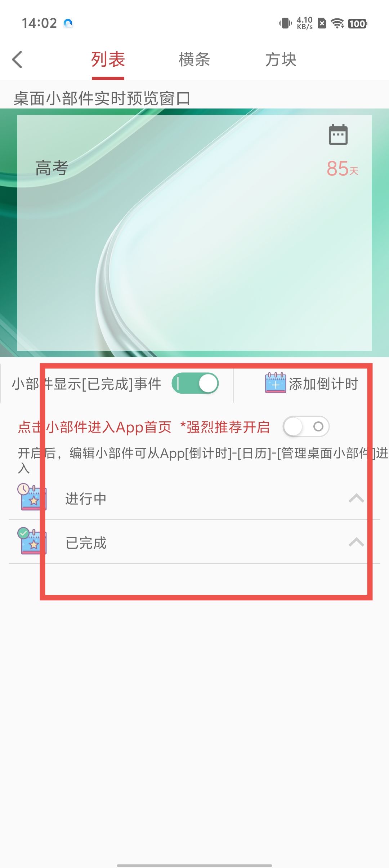Collapse the 进行中 section chevron
This screenshot has width=389, height=868.
pos(356,498)
